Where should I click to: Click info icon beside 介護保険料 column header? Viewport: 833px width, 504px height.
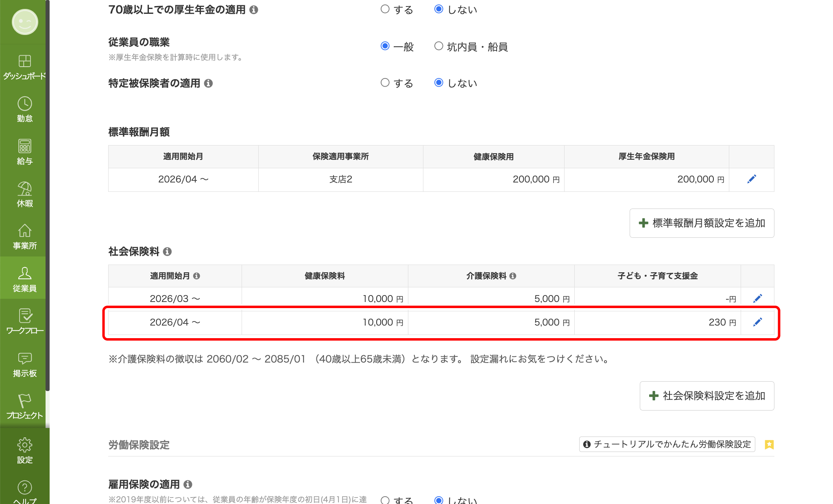pos(512,276)
